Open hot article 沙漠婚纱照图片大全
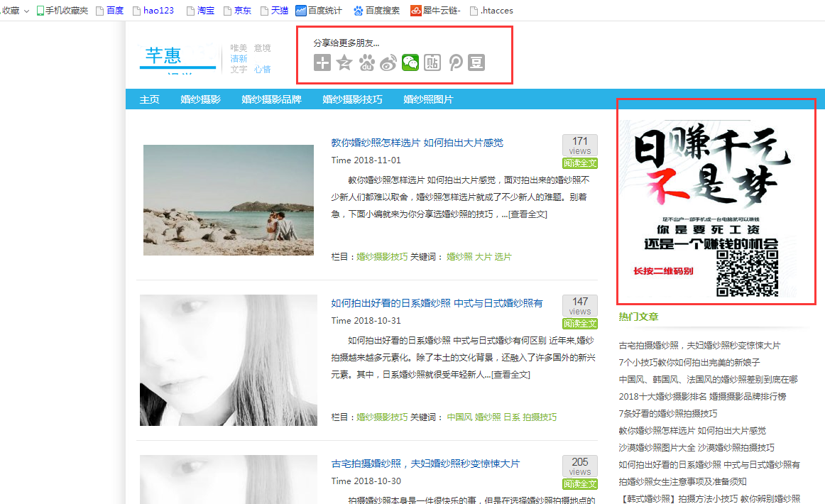Viewport: 825px width, 504px height. point(696,448)
